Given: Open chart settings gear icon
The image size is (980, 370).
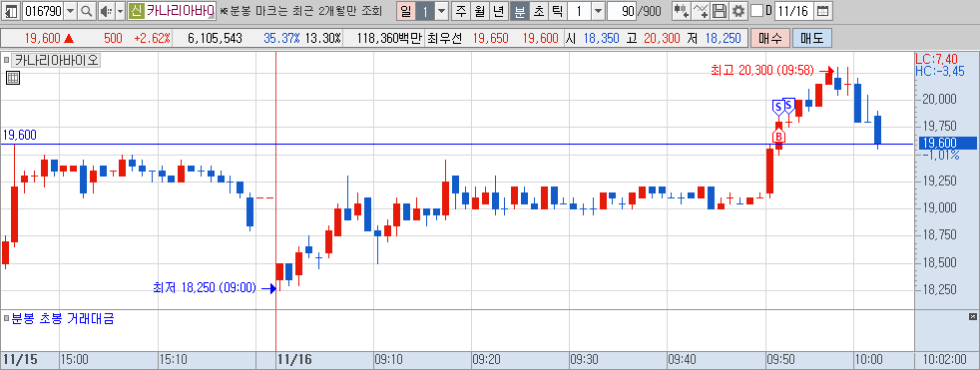Looking at the screenshot, I should pos(738,11).
